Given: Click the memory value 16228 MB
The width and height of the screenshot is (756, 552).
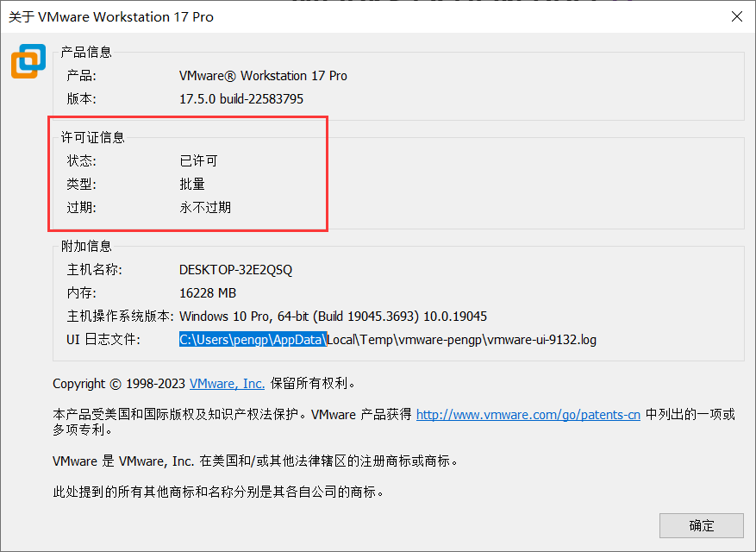Looking at the screenshot, I should click(208, 293).
